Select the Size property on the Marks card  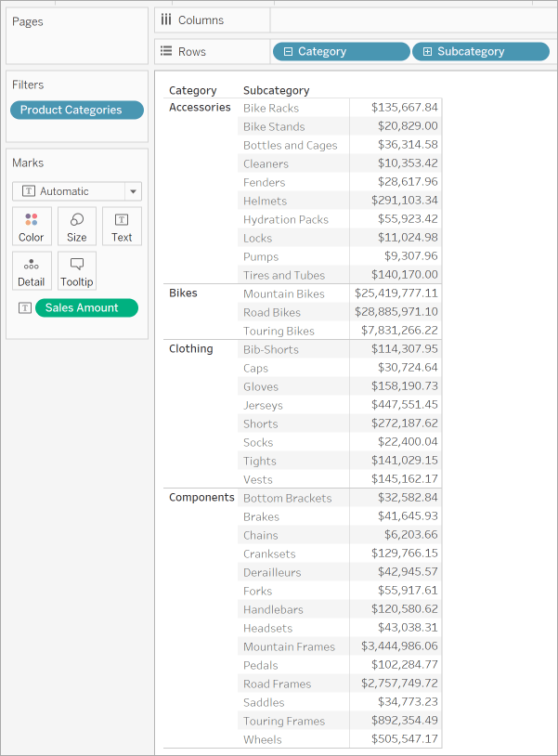pyautogui.click(x=76, y=226)
